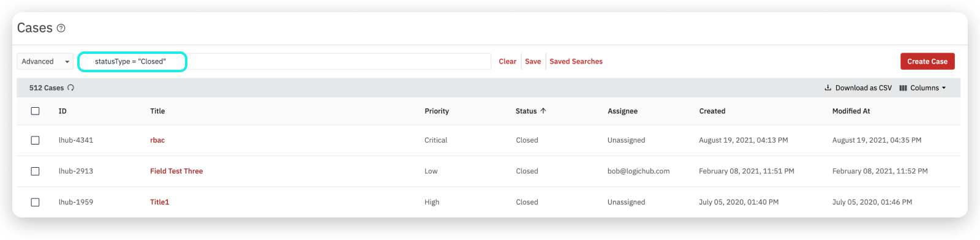Screen dimensions: 980x240
Task: Click the Columns grid icon
Action: (903, 88)
